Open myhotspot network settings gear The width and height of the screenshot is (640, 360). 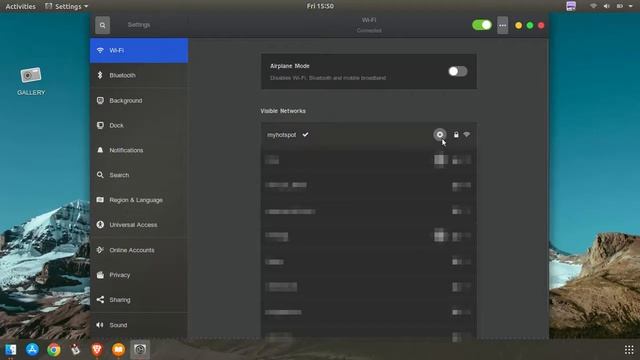click(x=440, y=134)
